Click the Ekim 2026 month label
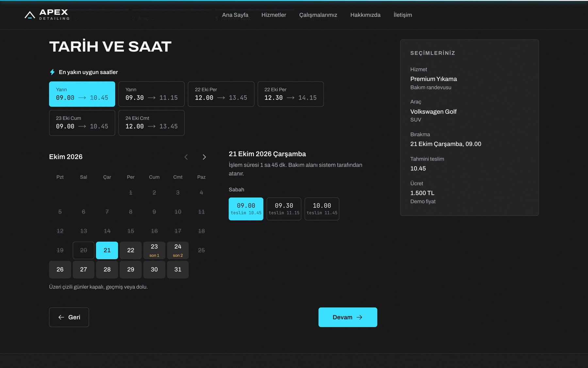Viewport: 588px width, 368px height. pos(66,157)
